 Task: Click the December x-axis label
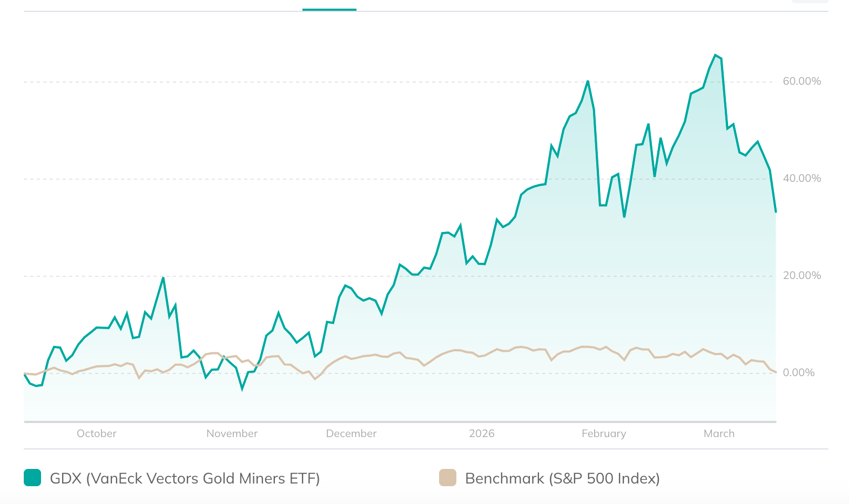[351, 433]
